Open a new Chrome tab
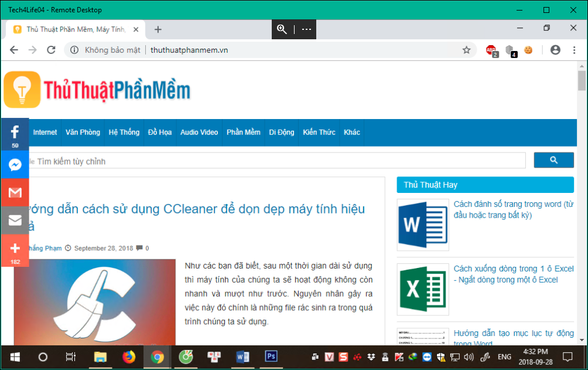Image resolution: width=588 pixels, height=370 pixels. pos(158,29)
